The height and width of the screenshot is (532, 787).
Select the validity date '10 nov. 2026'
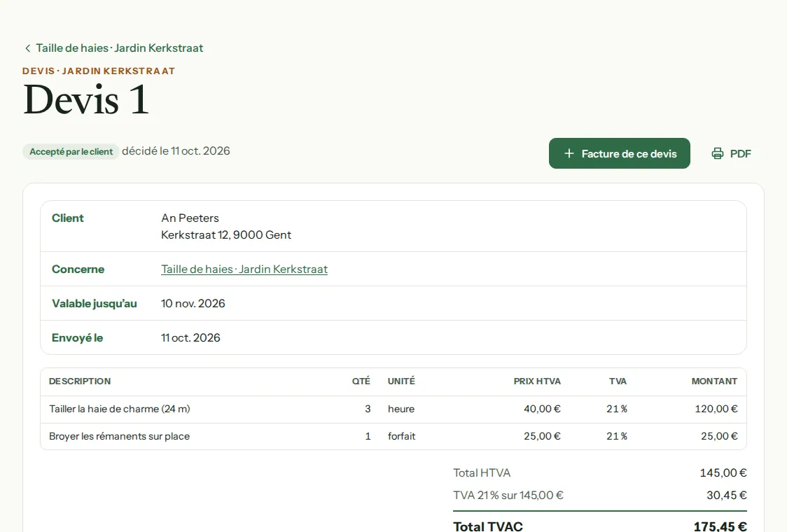pyautogui.click(x=193, y=304)
